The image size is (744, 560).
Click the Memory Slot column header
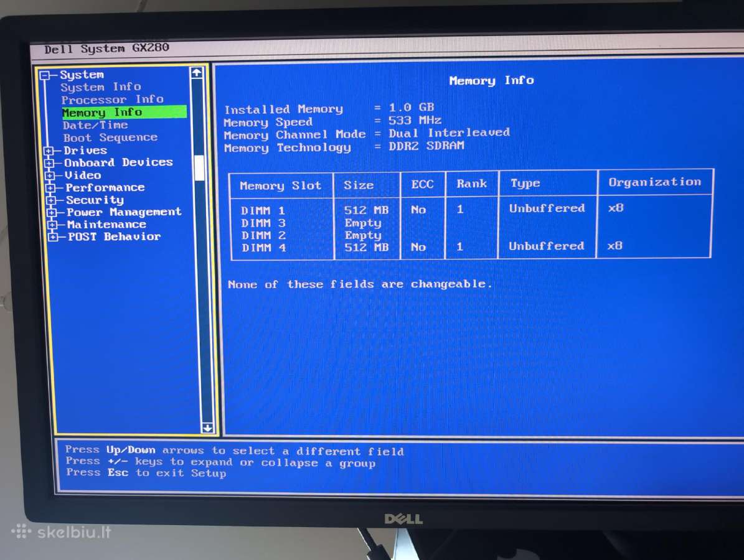(x=280, y=185)
